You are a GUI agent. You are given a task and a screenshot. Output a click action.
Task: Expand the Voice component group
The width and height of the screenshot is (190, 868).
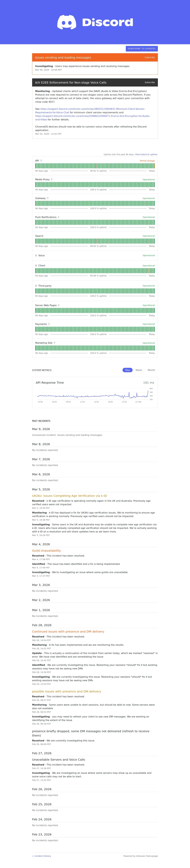coord(36,255)
